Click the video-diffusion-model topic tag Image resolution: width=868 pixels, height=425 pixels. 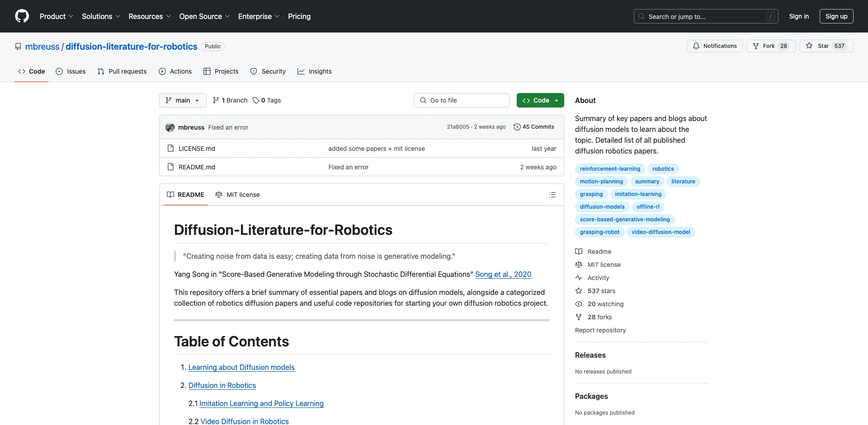coord(660,232)
